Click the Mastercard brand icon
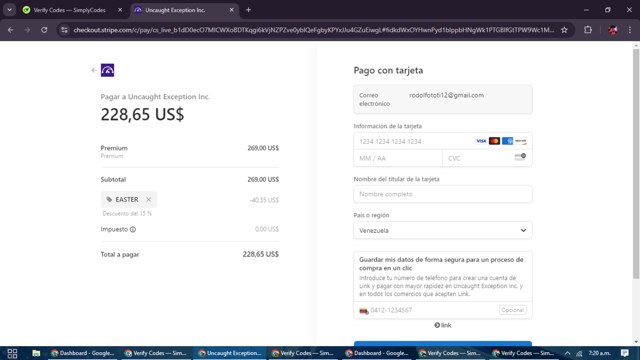The height and width of the screenshot is (360, 640). (494, 141)
